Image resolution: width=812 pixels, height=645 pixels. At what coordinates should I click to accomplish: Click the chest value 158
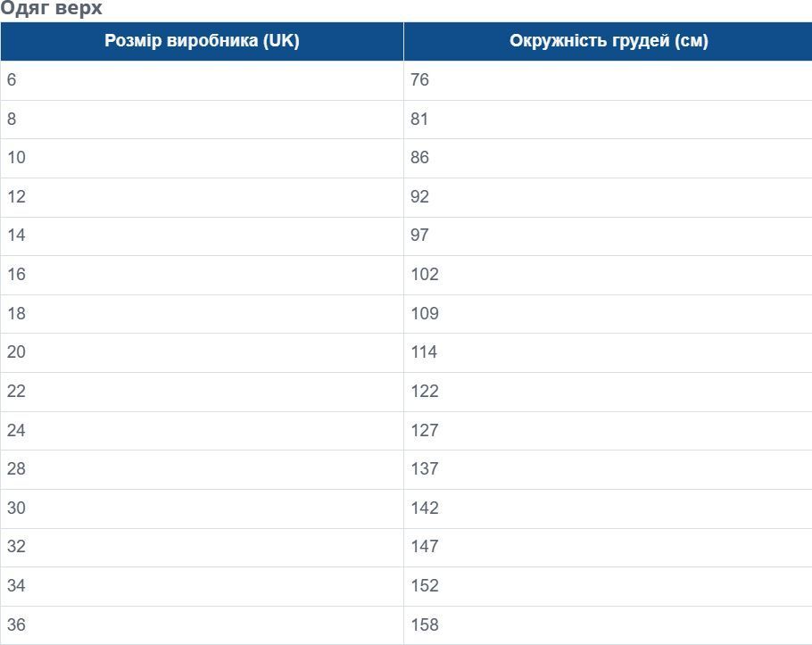425,624
